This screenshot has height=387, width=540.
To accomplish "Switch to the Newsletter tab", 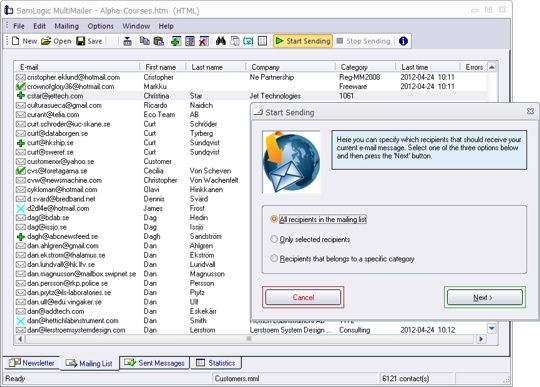I will pos(32,363).
